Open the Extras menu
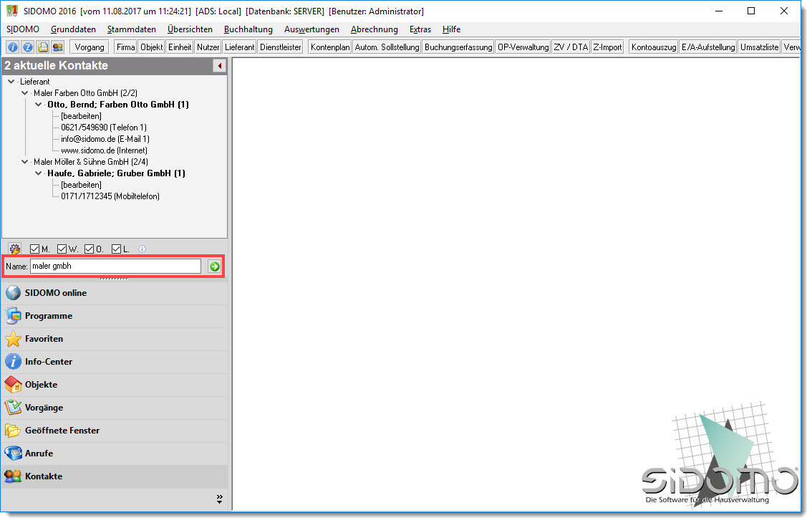 tap(420, 29)
